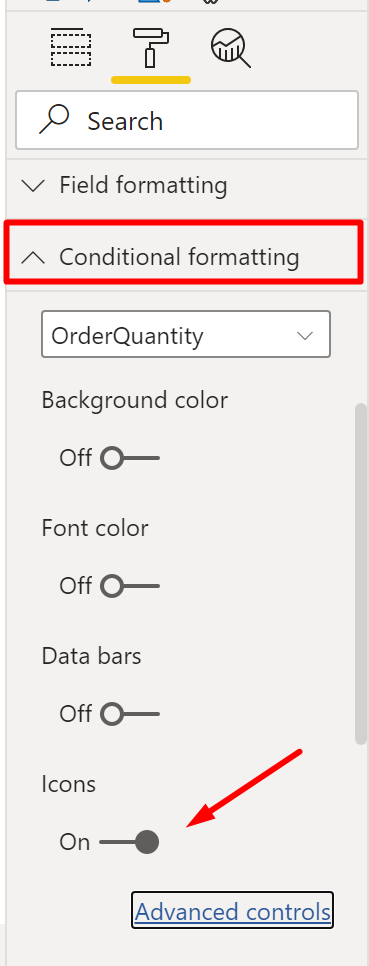
Task: Open the Analytics magnifier icon
Action: point(231,49)
